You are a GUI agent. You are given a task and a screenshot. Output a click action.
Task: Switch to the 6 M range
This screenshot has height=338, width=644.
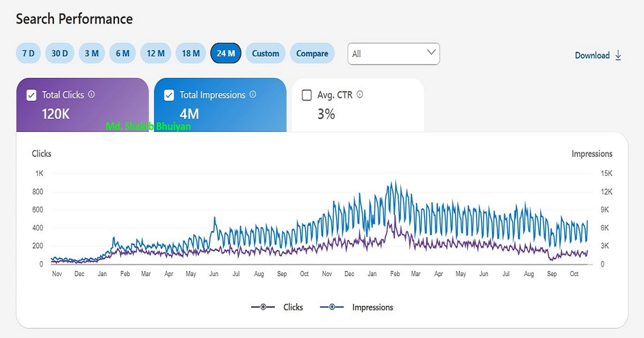point(123,53)
